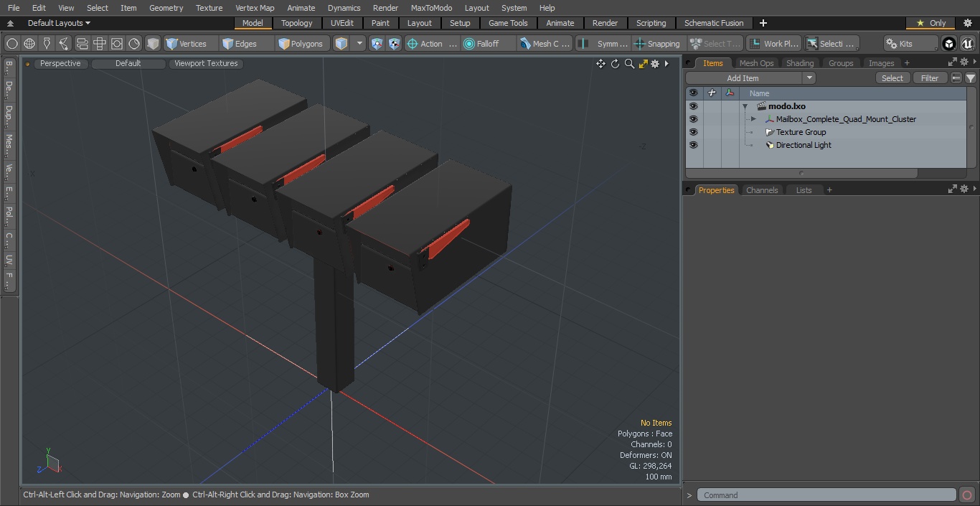Toggle visibility of Directional Light

point(693,145)
